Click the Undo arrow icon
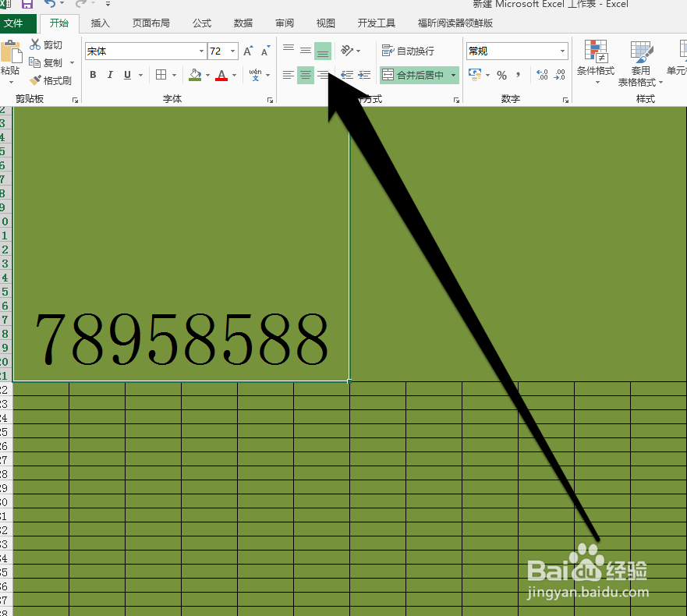The width and height of the screenshot is (687, 616). tap(51, 3)
